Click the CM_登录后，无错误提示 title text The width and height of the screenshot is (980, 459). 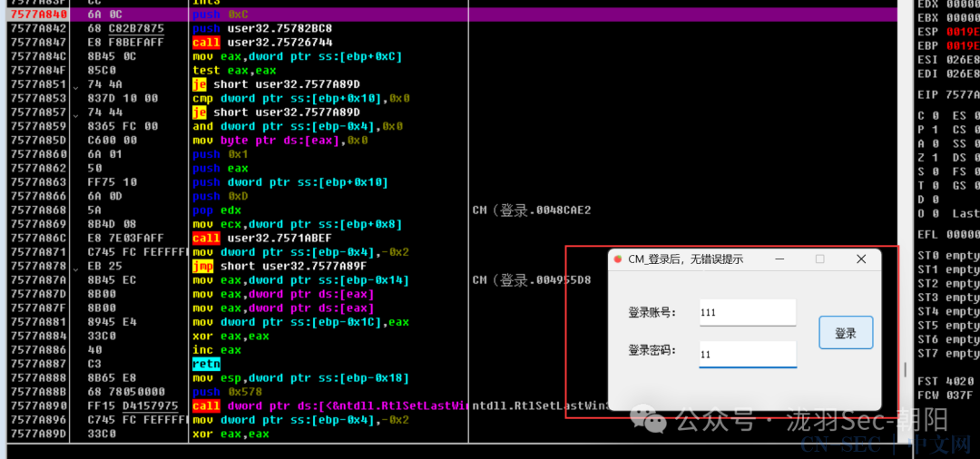coord(686,259)
